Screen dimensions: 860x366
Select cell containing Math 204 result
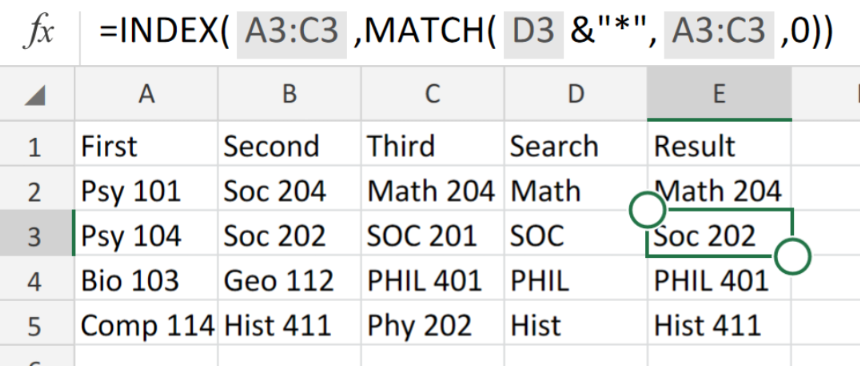pos(719,191)
